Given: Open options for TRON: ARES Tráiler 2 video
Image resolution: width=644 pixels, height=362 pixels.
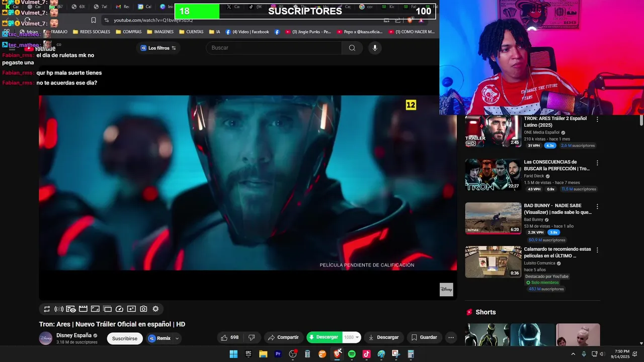Looking at the screenshot, I should tap(597, 120).
